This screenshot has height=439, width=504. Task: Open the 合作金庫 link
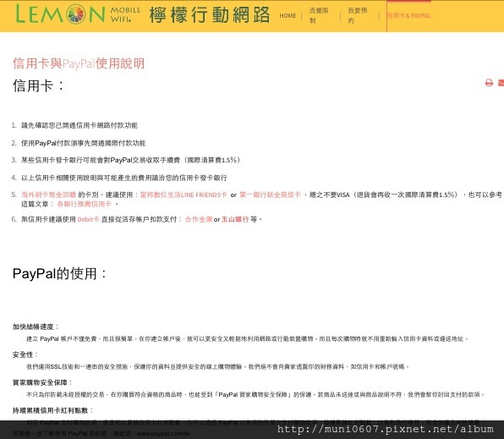tap(199, 219)
